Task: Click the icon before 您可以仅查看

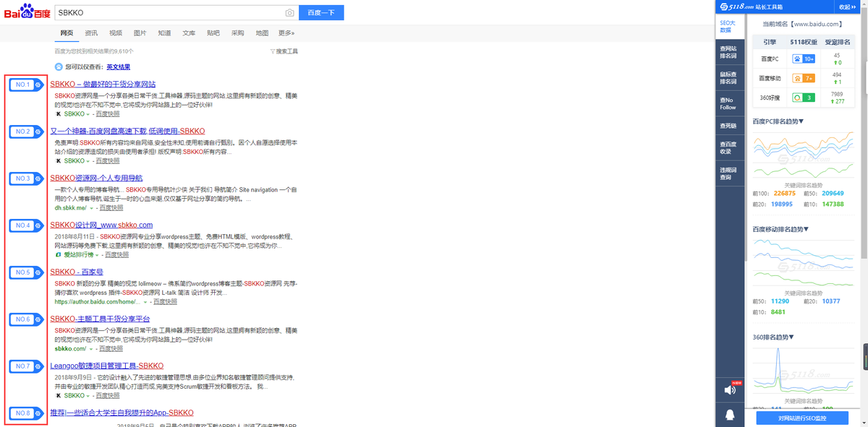Action: 59,66
